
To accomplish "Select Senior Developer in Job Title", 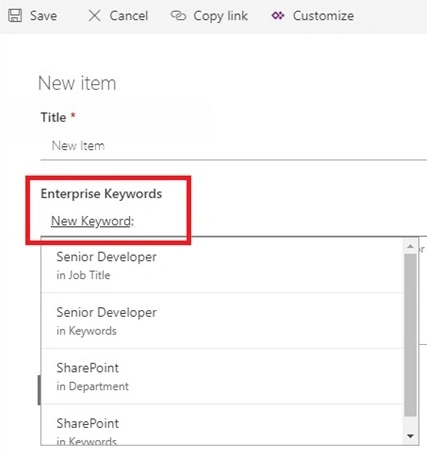I will click(222, 266).
